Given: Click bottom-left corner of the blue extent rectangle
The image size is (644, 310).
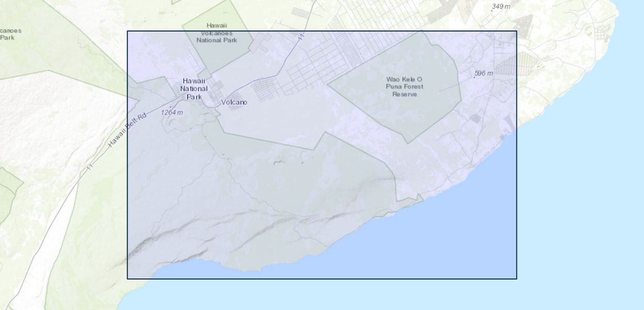Looking at the screenshot, I should click(x=127, y=279).
